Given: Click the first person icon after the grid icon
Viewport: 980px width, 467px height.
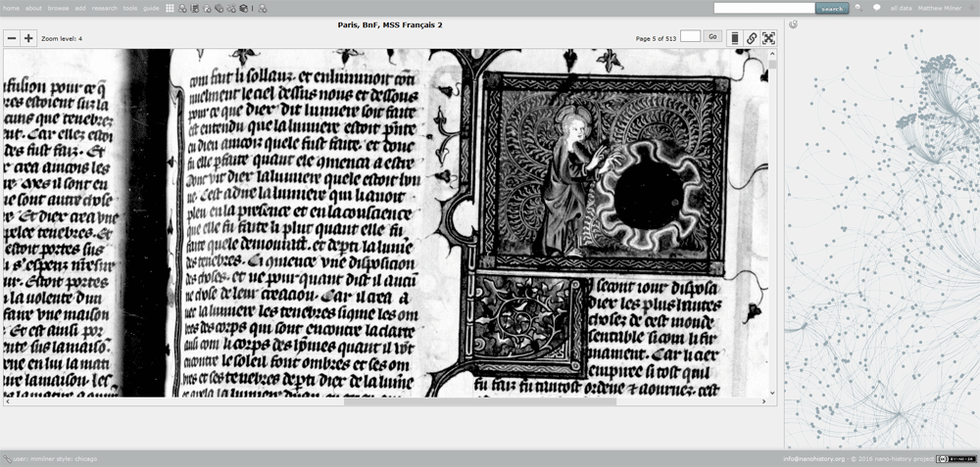Looking at the screenshot, I should click(x=182, y=8).
